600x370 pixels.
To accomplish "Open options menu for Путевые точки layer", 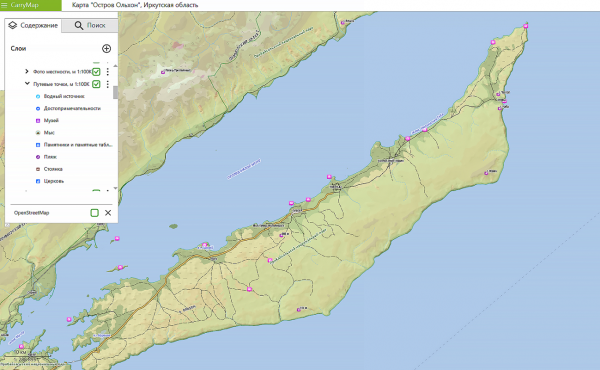I will [108, 84].
